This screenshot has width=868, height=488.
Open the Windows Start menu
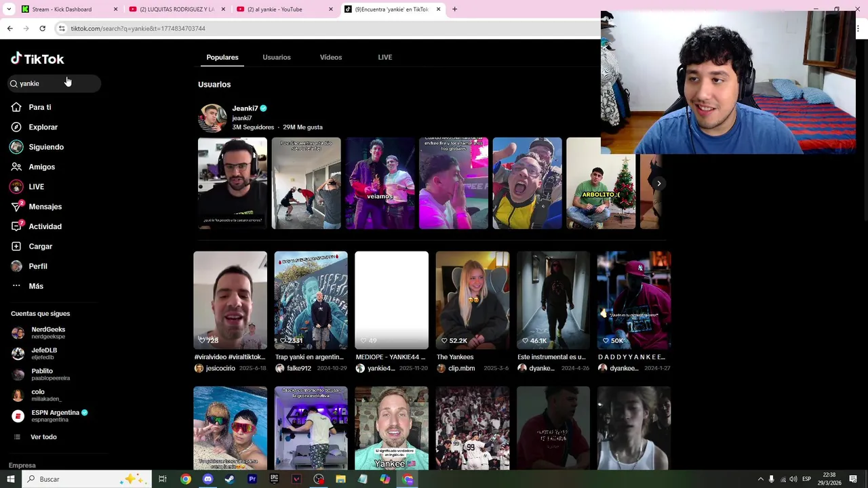pos(10,479)
